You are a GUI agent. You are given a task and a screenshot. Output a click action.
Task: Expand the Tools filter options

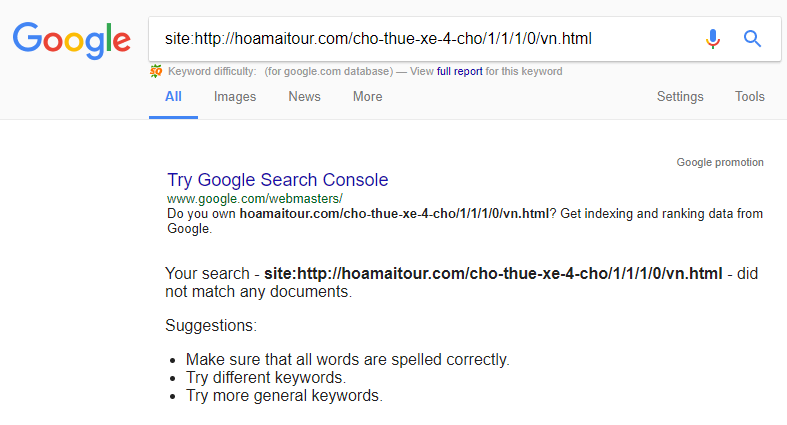(x=750, y=96)
